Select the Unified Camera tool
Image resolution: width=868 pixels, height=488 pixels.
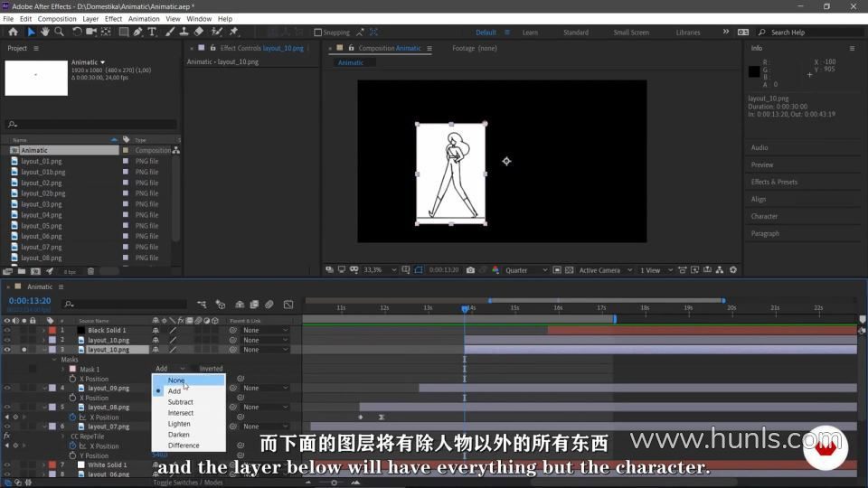pos(91,33)
